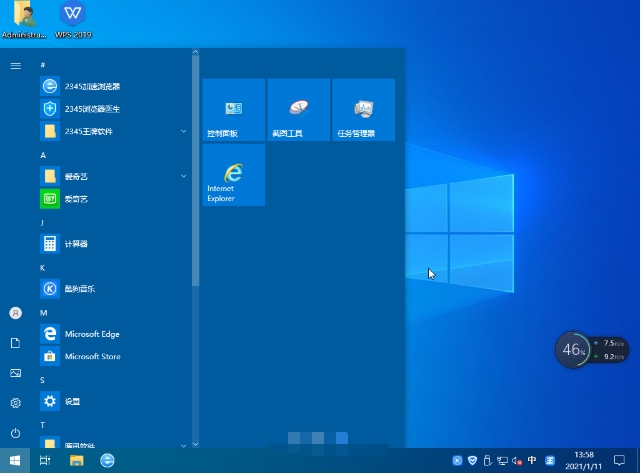
Task: Open the 2345 browser app
Action: pyautogui.click(x=92, y=87)
